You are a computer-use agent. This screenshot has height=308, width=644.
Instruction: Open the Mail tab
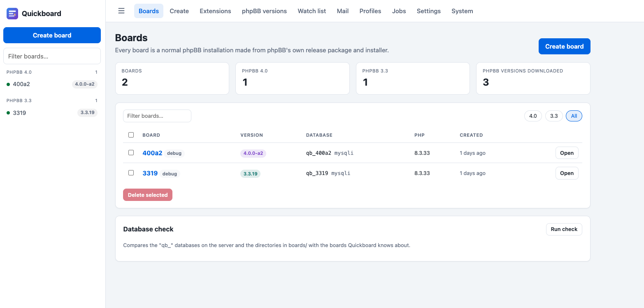coord(343,11)
